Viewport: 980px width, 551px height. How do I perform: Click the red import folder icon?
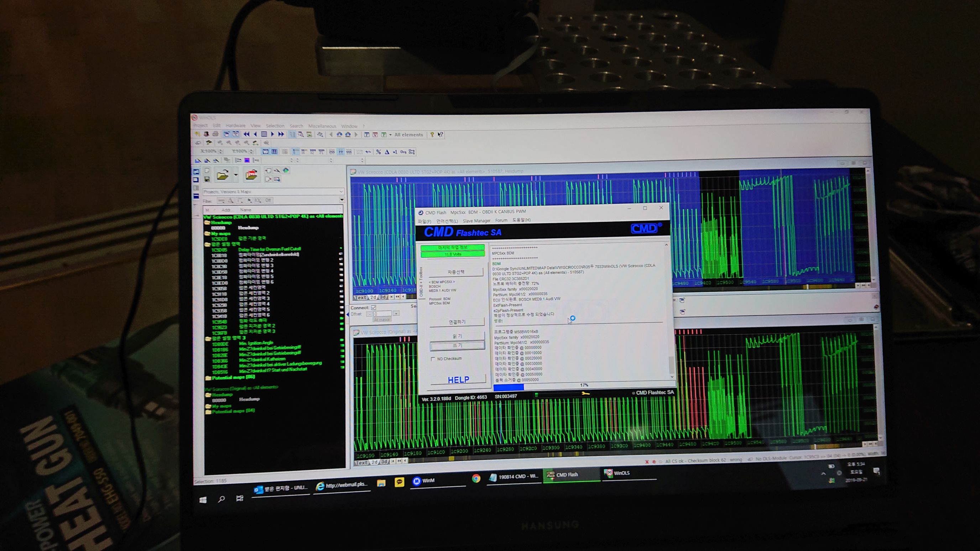coord(251,174)
